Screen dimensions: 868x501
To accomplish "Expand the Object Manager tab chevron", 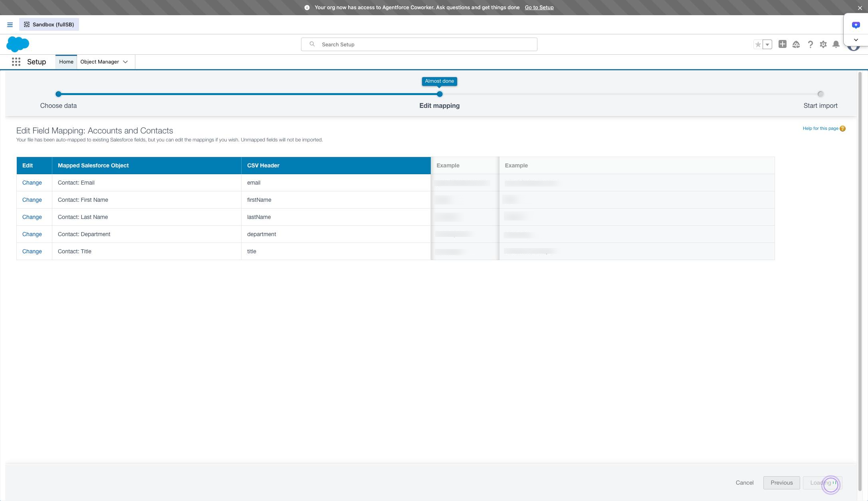I will (x=125, y=62).
